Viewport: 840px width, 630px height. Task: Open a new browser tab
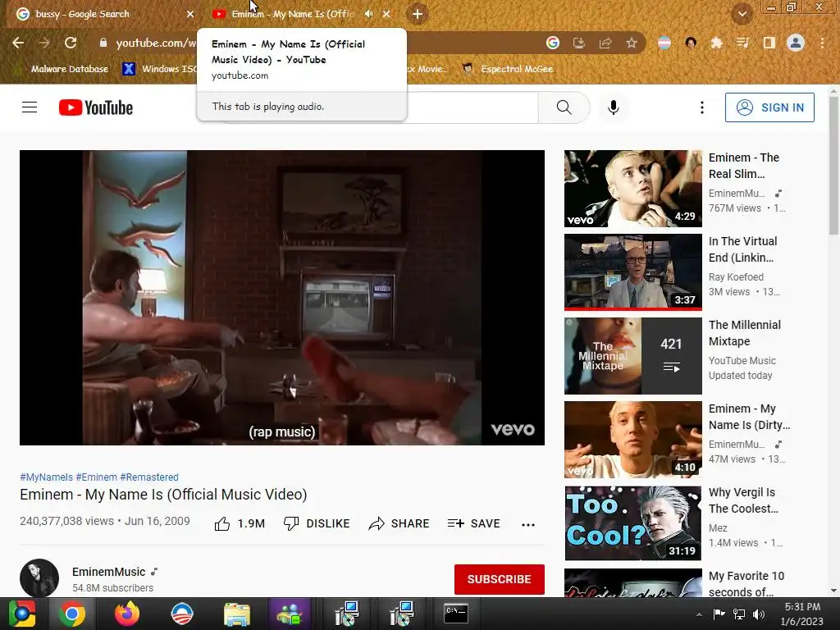[418, 14]
